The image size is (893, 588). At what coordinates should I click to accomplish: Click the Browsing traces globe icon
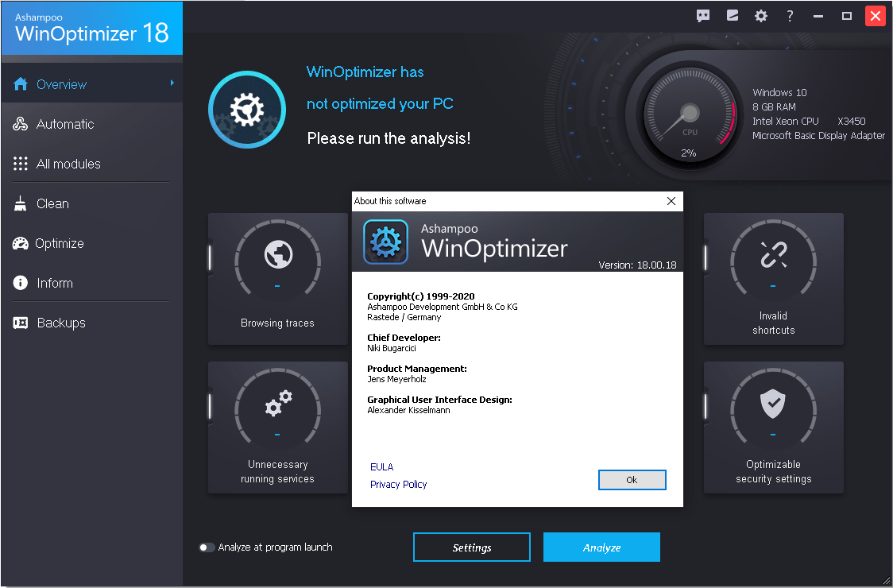[x=279, y=254]
